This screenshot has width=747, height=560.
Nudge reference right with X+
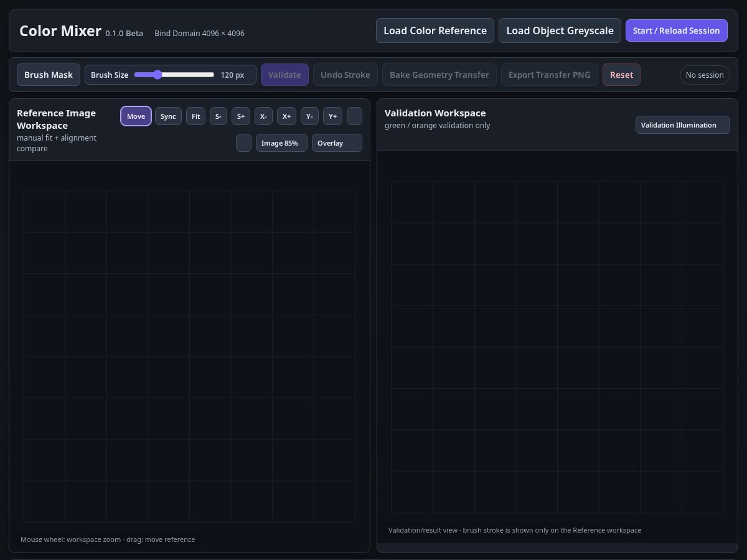(x=286, y=116)
